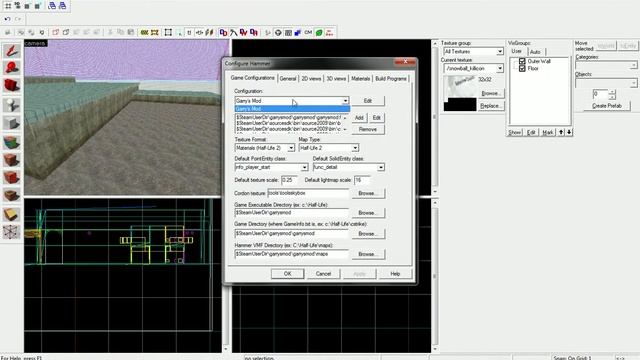Browse for the Game Executable Directory
The width and height of the screenshot is (640, 360).
[368, 213]
